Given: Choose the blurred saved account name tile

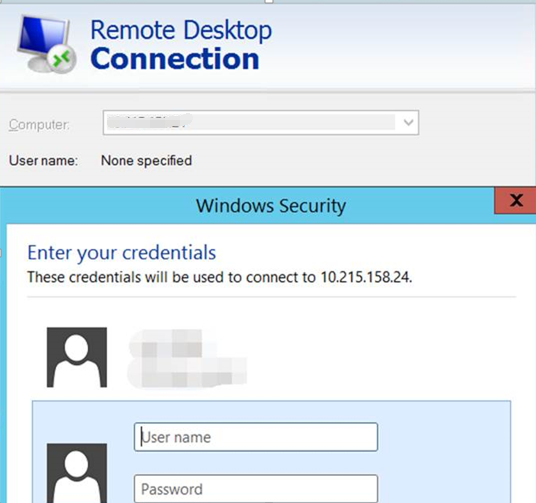Looking at the screenshot, I should tap(187, 358).
